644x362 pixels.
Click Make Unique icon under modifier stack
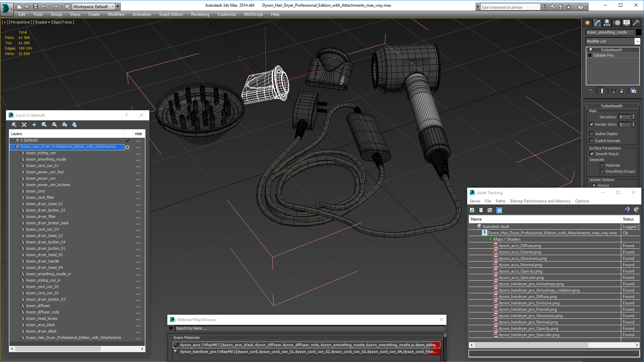613,90
